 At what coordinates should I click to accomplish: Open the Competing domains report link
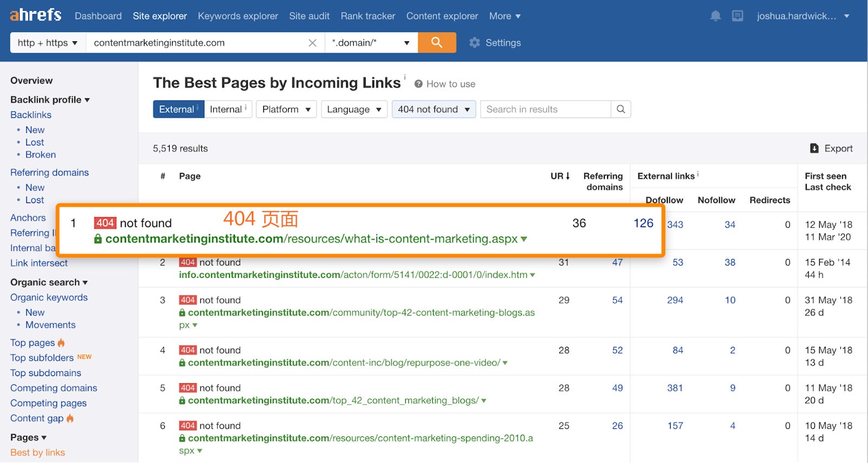point(54,388)
